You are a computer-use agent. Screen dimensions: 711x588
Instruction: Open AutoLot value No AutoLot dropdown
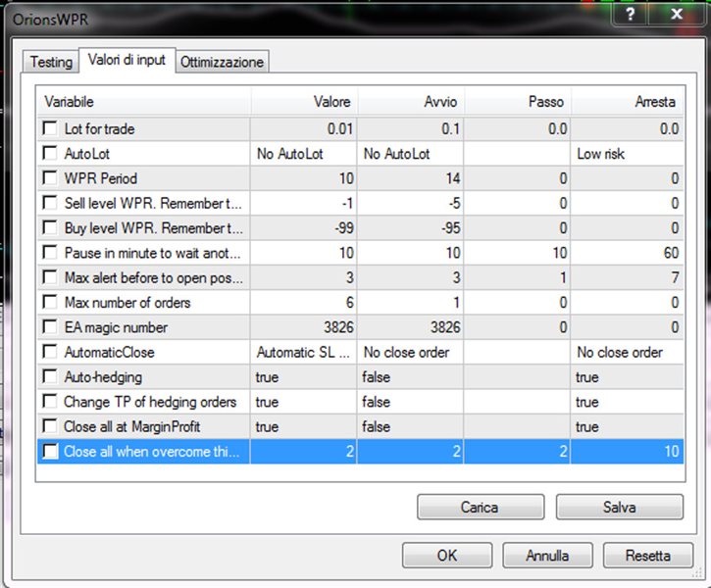303,154
